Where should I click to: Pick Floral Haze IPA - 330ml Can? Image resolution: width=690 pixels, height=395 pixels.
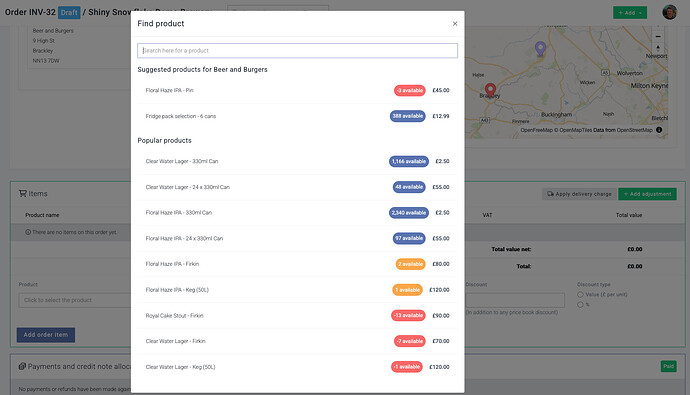(297, 213)
